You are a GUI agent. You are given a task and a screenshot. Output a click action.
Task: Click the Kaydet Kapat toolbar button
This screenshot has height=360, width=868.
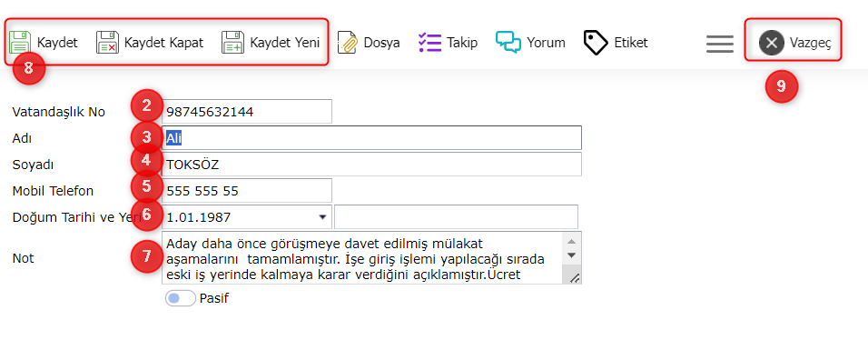[x=150, y=42]
